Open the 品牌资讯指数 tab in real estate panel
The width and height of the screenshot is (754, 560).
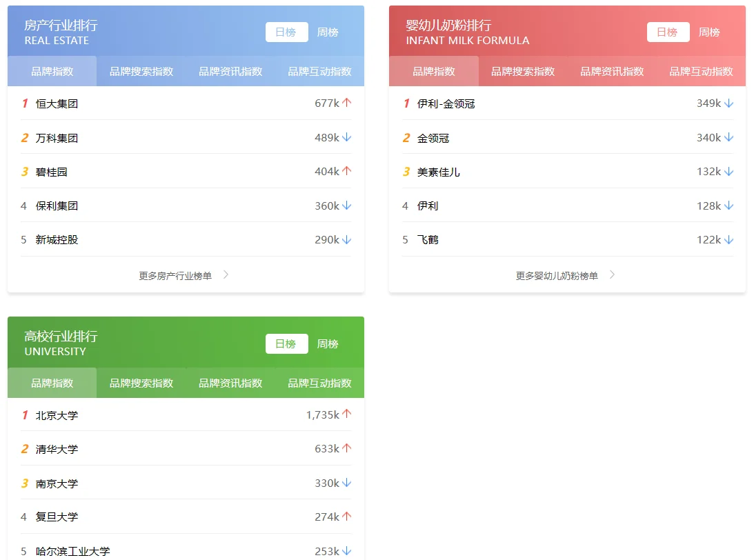tap(230, 70)
